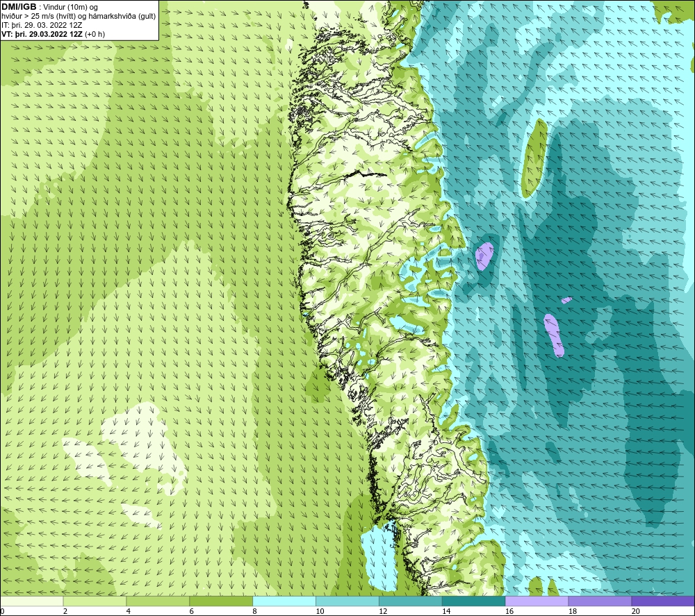Click the legend label 10
The image size is (695, 616).
tap(320, 611)
